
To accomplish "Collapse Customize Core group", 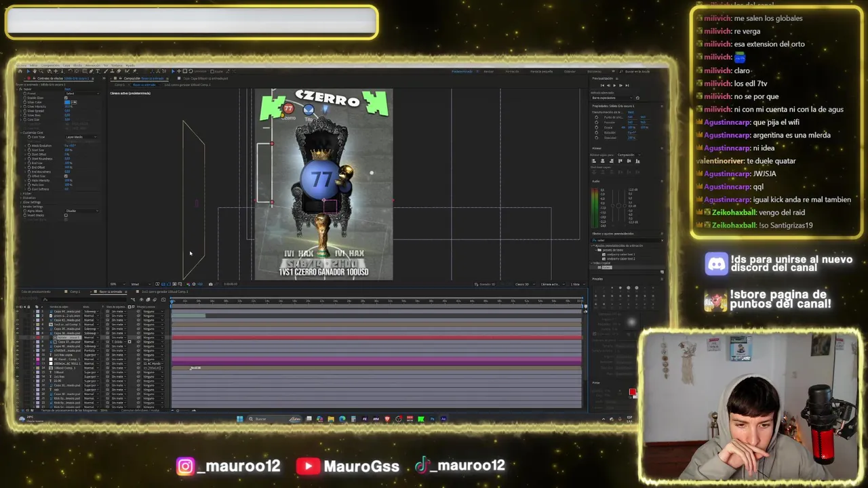I will [x=21, y=133].
